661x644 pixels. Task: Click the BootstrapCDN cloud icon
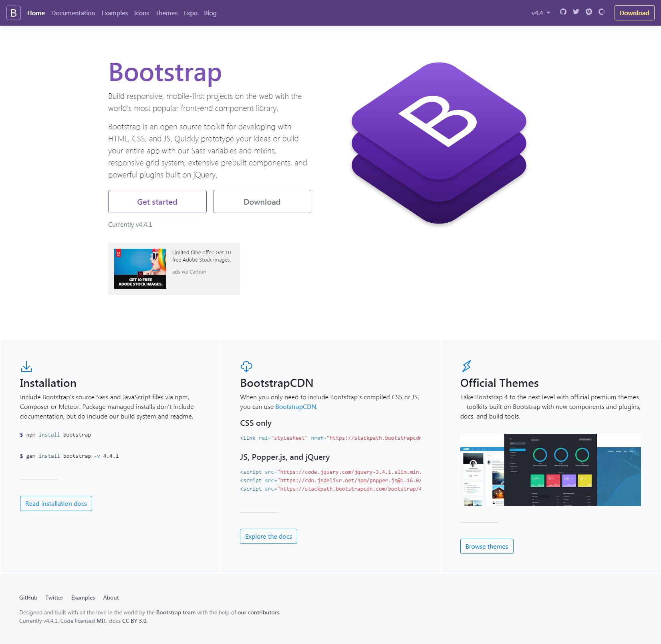point(246,366)
